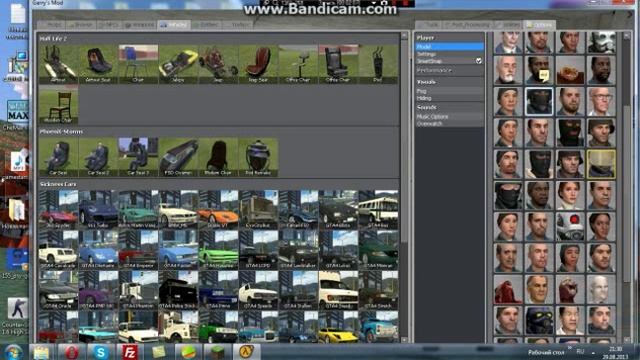Click the Garry's Mod taskbar icon
Viewport: 640px width, 360px height.
click(x=246, y=352)
